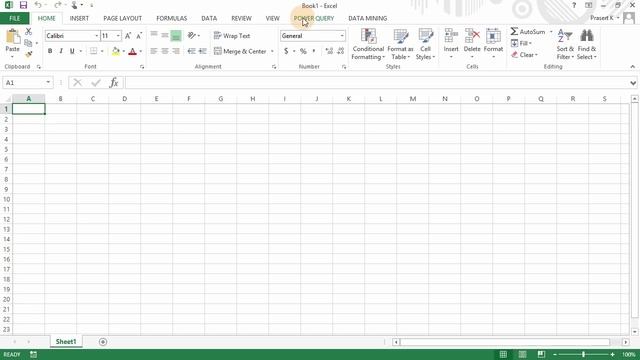Collapse the ribbon with the arrow
Screen dimensions: 640x360
(633, 67)
